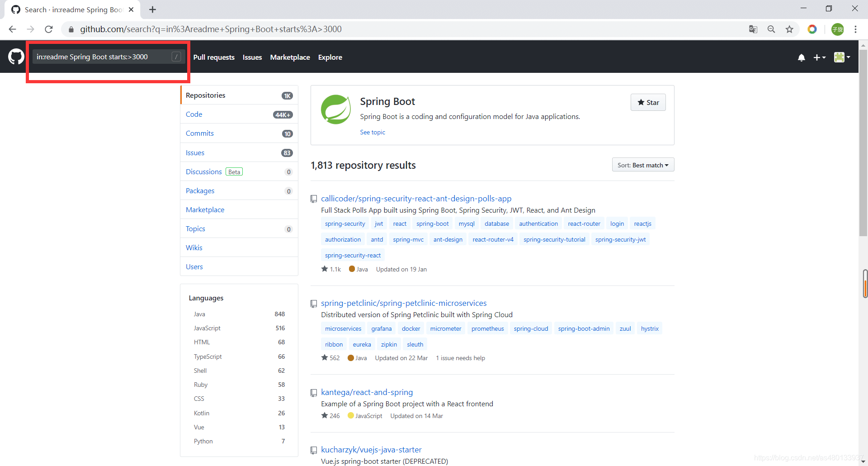Star the Spring Boot topic
The width and height of the screenshot is (868, 466).
point(648,102)
